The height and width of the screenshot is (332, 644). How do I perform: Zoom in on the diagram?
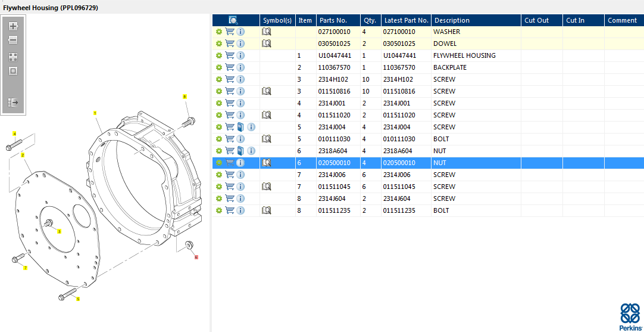13,26
